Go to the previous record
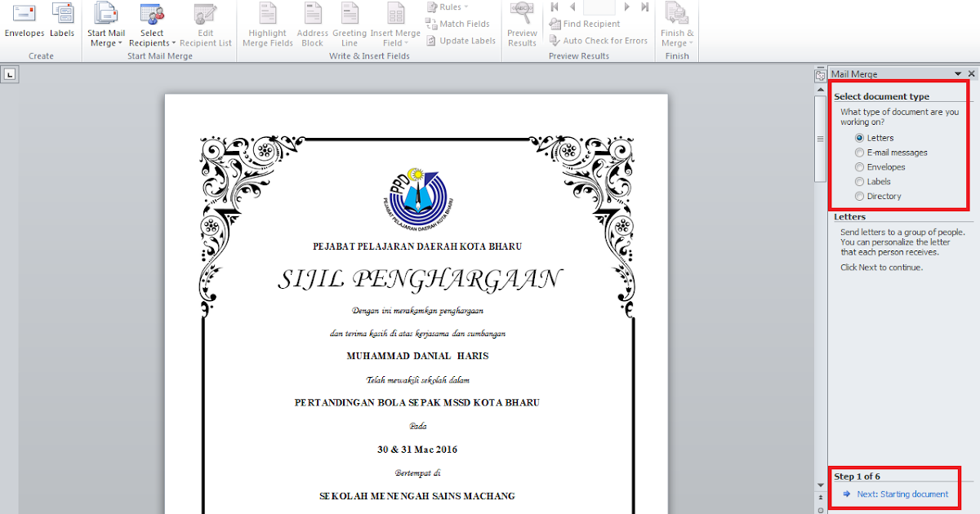Image resolution: width=980 pixels, height=514 pixels. 572,7
